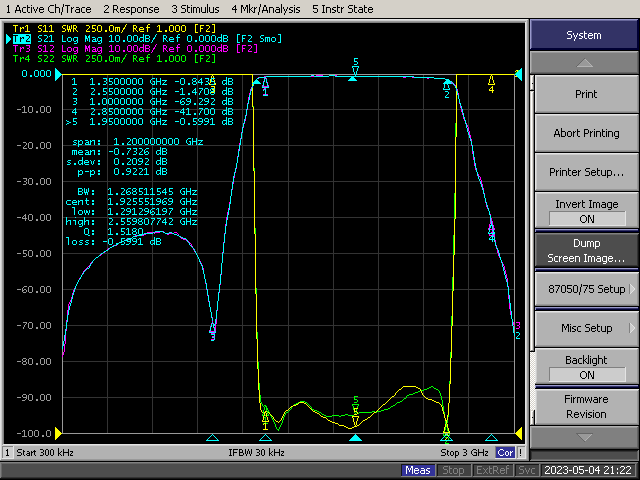Click the Meas status indicator
This screenshot has width=640, height=480.
[418, 470]
